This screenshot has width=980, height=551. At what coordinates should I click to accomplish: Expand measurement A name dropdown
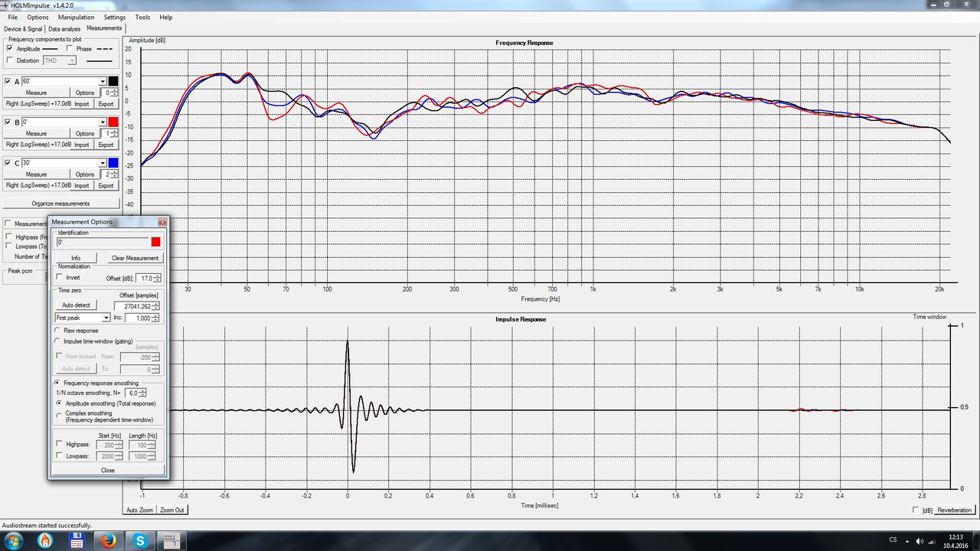tap(103, 81)
